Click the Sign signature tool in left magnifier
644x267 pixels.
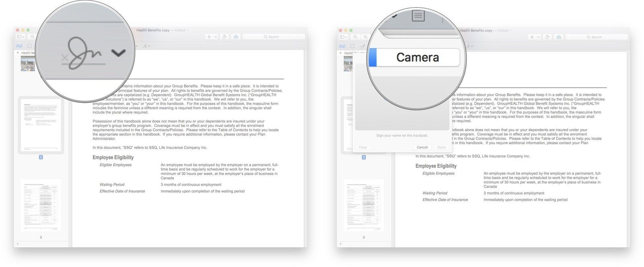[x=85, y=54]
